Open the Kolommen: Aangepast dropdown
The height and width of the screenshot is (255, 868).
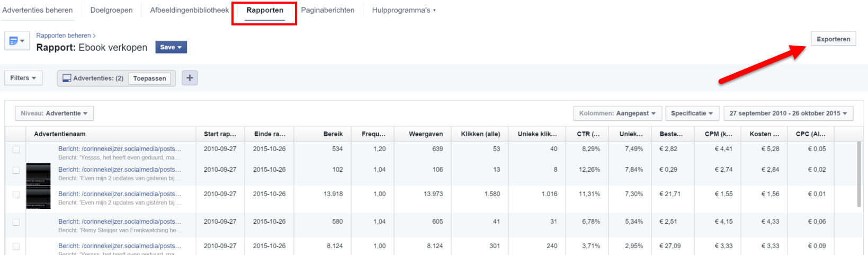618,113
